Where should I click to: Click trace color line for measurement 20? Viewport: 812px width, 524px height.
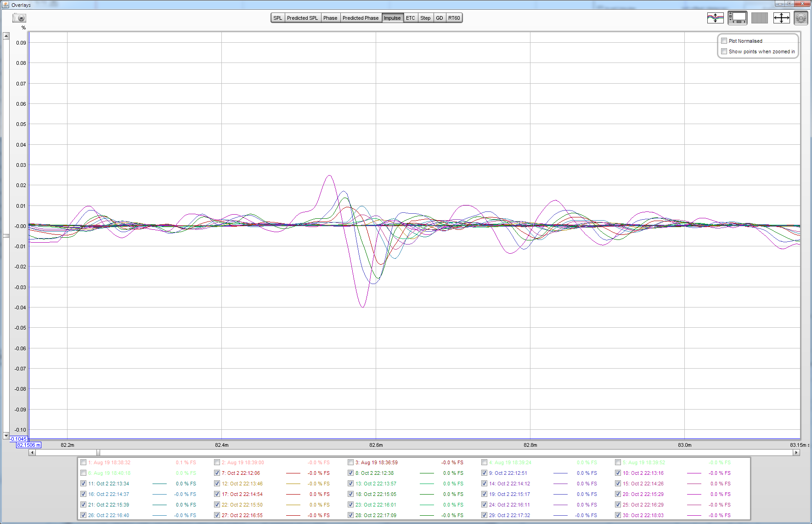[694, 494]
